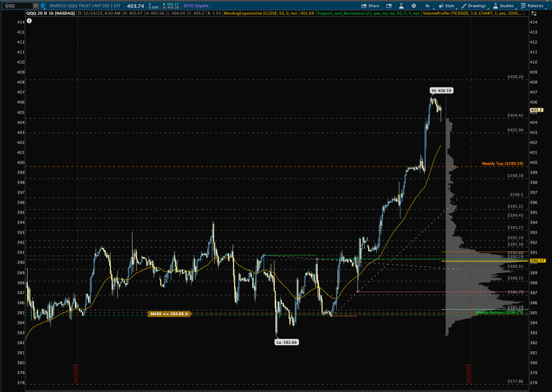Click the $393.21 level label
The height and width of the screenshot is (392, 552).
click(515, 227)
